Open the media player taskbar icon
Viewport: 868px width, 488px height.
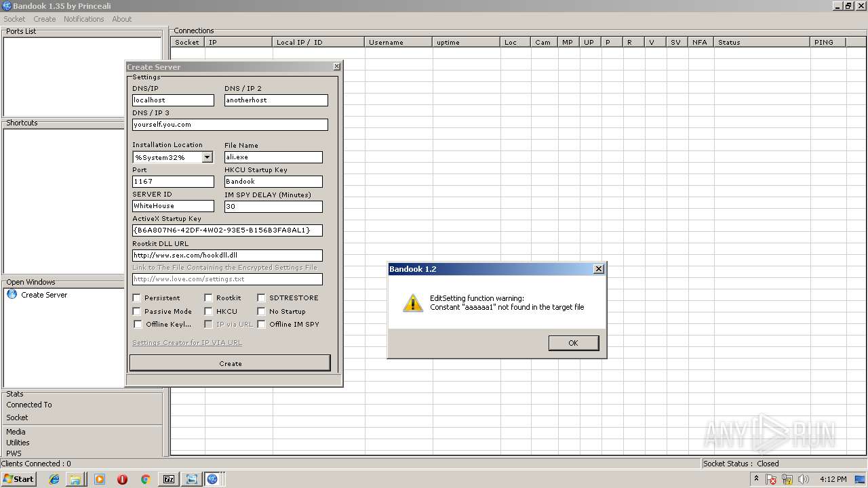(100, 479)
